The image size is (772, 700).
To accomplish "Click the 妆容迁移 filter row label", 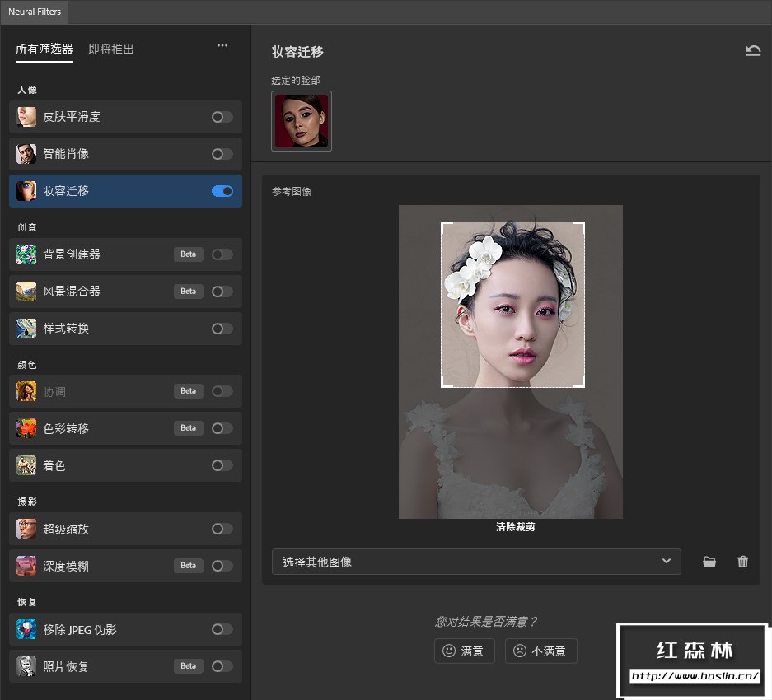I will [66, 191].
